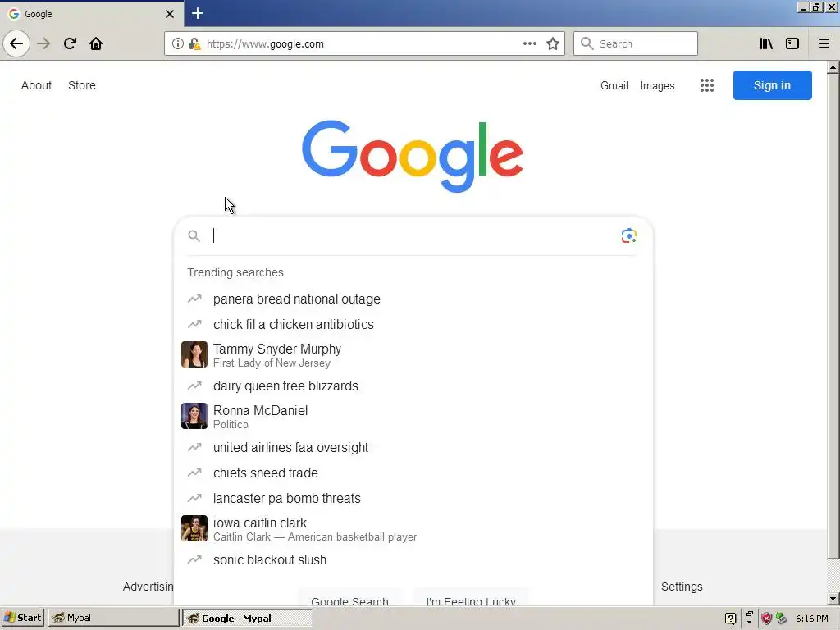Image resolution: width=840 pixels, height=630 pixels.
Task: Choose Tammy Snyder Murphy suggestion
Action: pos(413,354)
